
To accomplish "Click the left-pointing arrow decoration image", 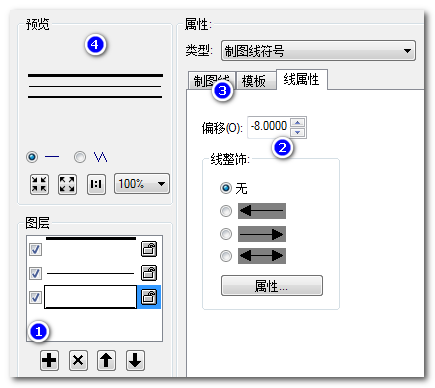I will [262, 211].
